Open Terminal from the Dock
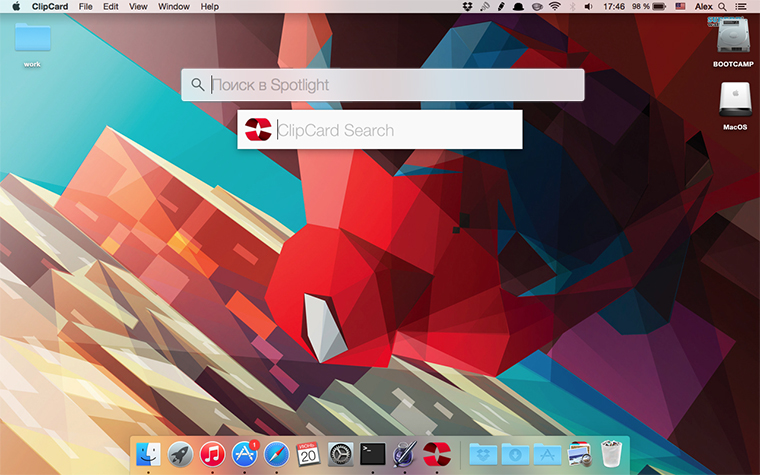The image size is (760, 475). click(373, 454)
